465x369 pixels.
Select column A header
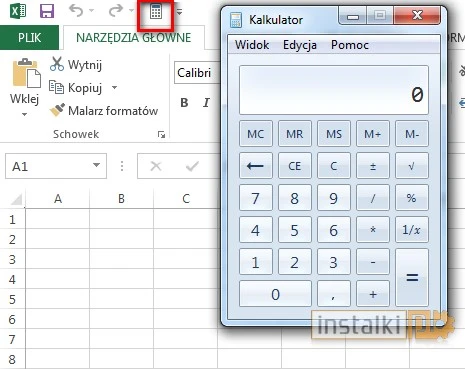coord(58,199)
